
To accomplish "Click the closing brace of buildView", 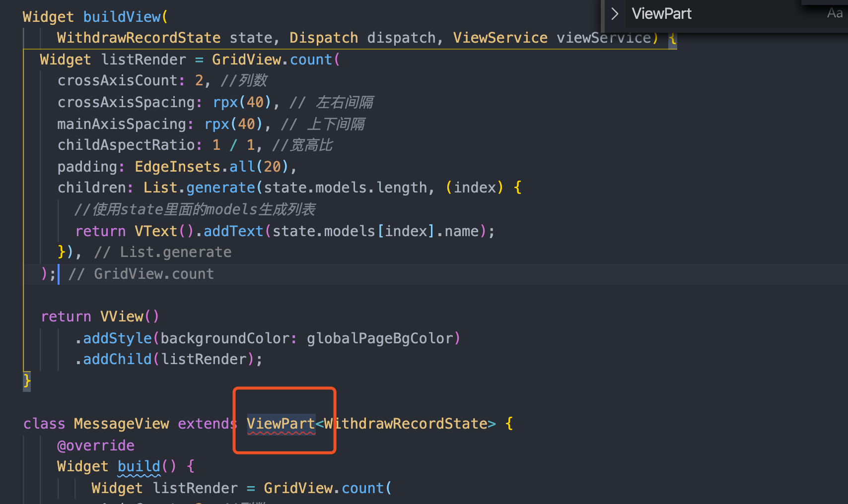I will [27, 381].
